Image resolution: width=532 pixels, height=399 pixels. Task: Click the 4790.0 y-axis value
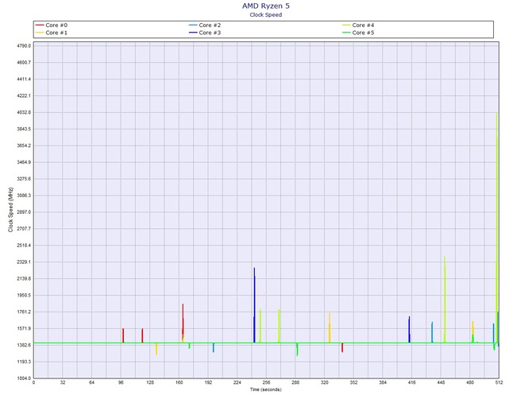[24, 46]
